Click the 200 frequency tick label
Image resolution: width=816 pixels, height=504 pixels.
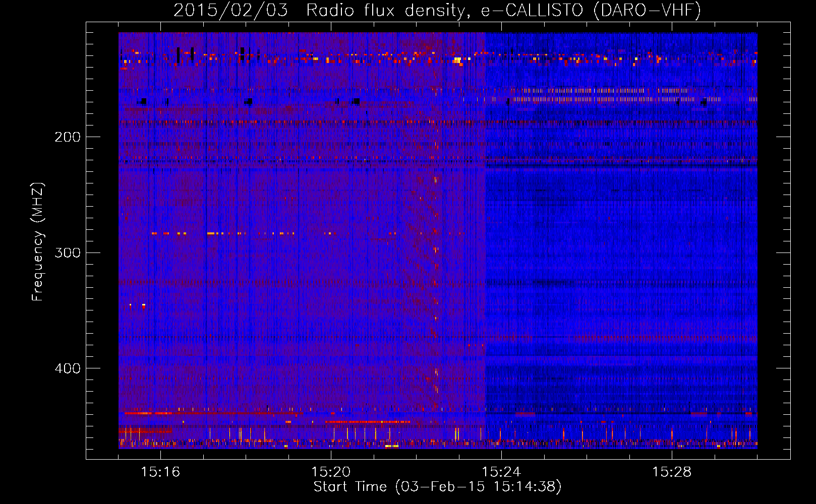tap(68, 137)
